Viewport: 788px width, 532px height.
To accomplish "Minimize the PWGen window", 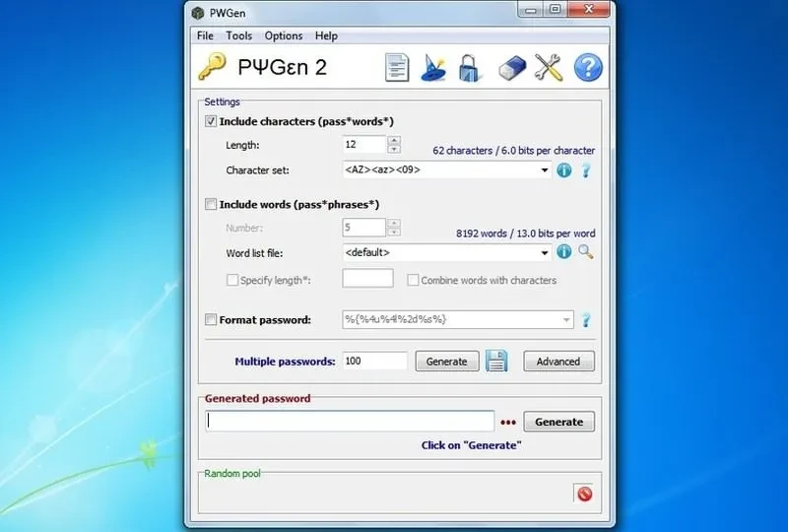I will coord(532,10).
